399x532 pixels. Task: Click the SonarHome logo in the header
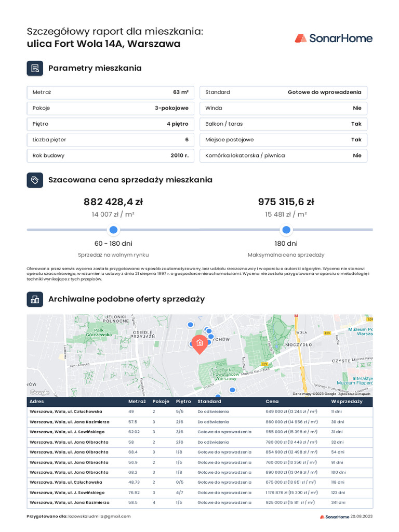(333, 38)
